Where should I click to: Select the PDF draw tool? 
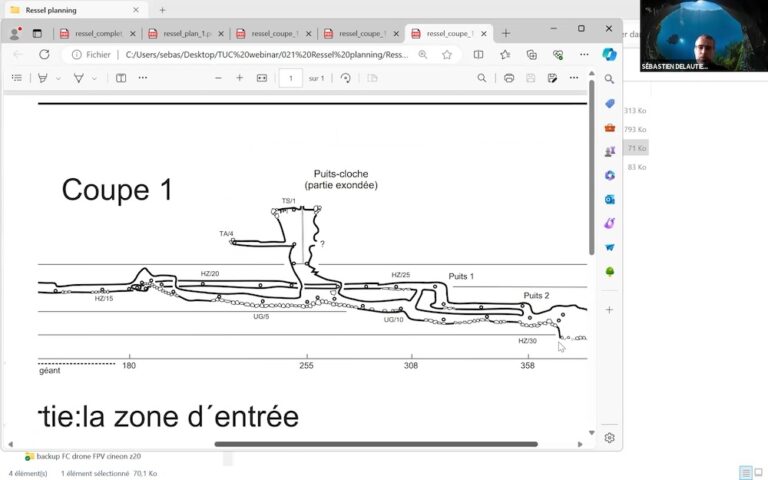pyautogui.click(x=78, y=78)
